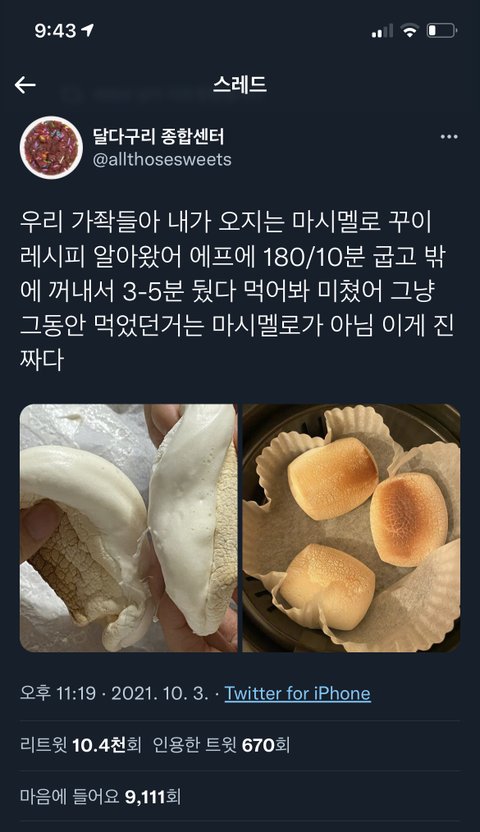Tap the cellular signal bars icon

(x=382, y=31)
